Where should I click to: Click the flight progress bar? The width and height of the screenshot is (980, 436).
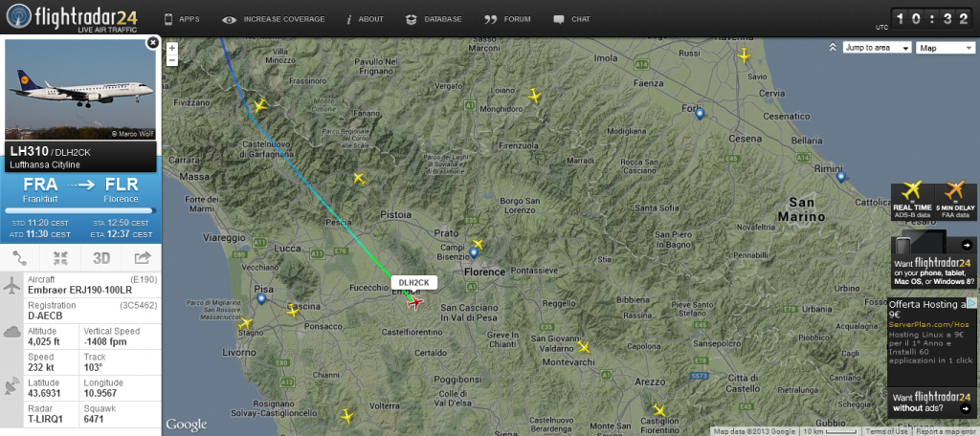(x=80, y=211)
